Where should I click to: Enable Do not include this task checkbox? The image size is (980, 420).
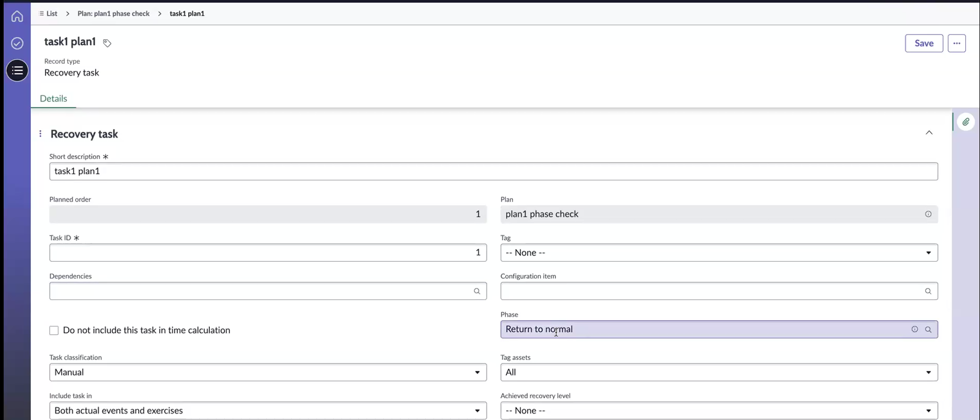coord(54,330)
